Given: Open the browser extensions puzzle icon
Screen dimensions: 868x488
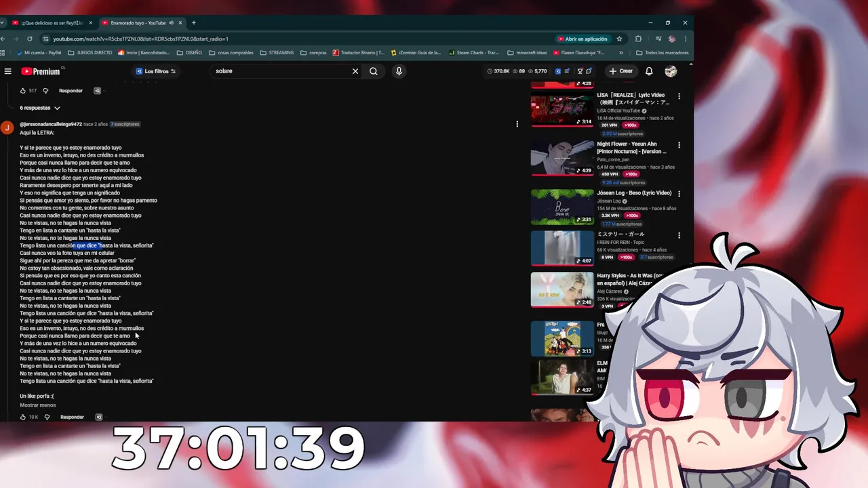Looking at the screenshot, I should (638, 39).
